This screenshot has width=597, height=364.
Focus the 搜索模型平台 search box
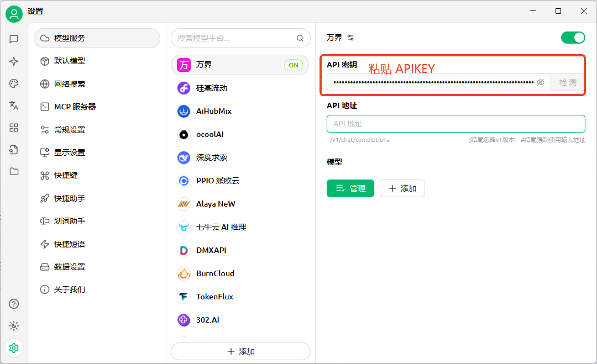pyautogui.click(x=240, y=38)
